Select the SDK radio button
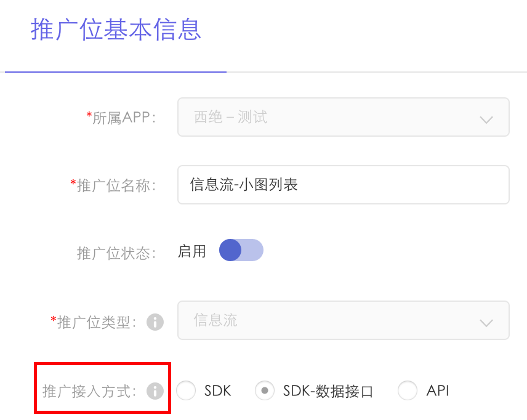Viewport: 527px width, 420px height. [x=186, y=390]
